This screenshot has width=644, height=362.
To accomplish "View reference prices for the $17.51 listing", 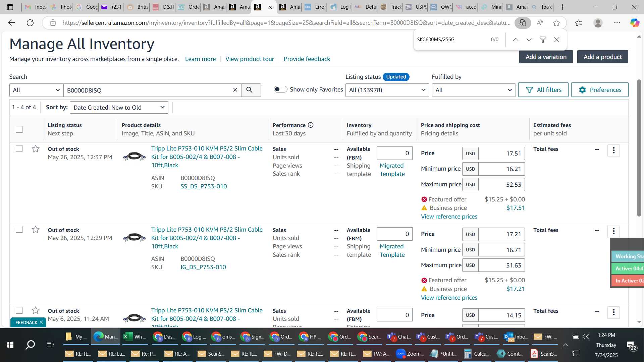I will (449, 217).
